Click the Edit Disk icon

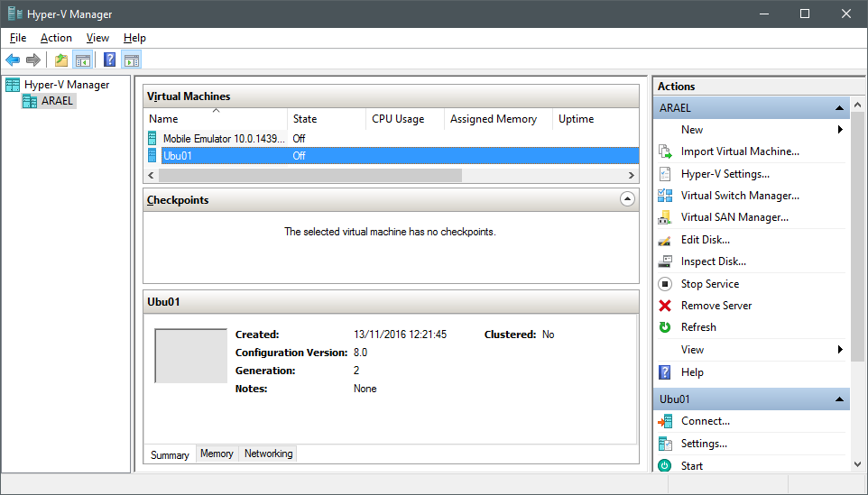(665, 240)
